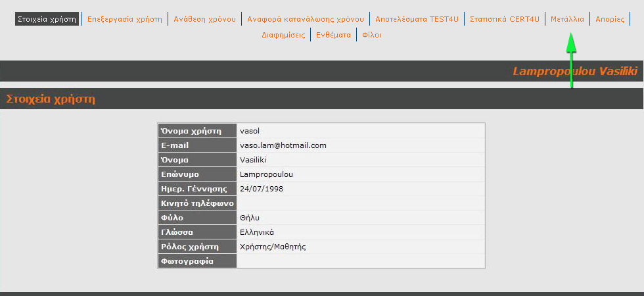The width and height of the screenshot is (644, 296).
Task: Click the surname value Lampropoulou in the table
Action: (x=267, y=174)
